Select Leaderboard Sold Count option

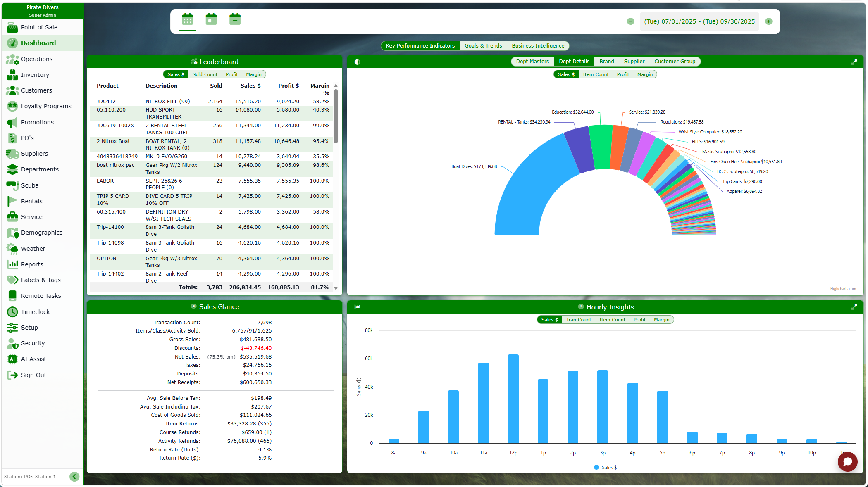click(x=205, y=74)
